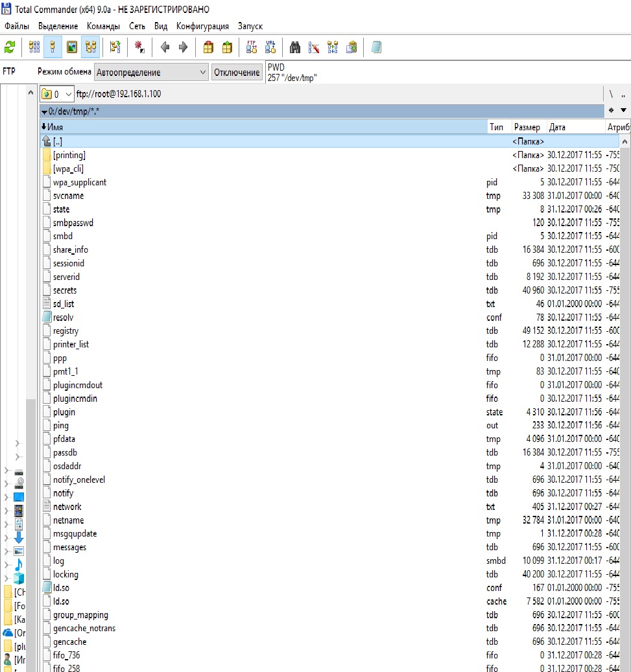Open the Команды menu
This screenshot has width=631, height=672.
click(x=103, y=26)
